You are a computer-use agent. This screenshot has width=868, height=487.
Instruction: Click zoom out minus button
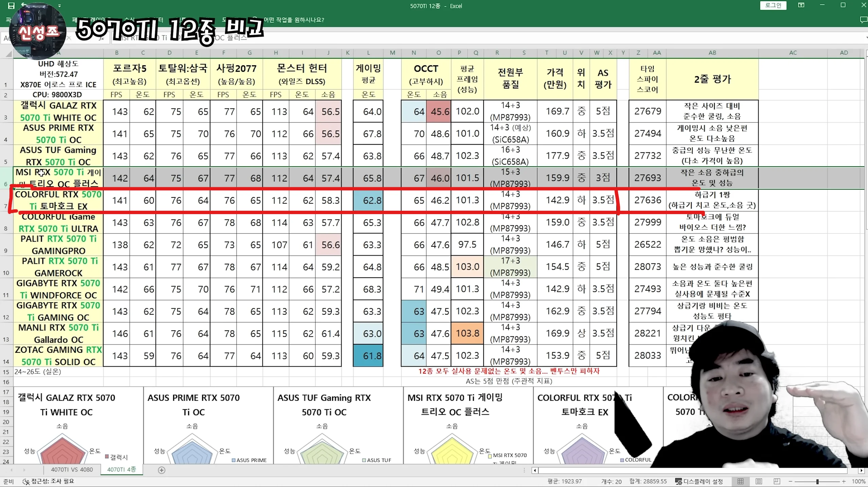[791, 481]
